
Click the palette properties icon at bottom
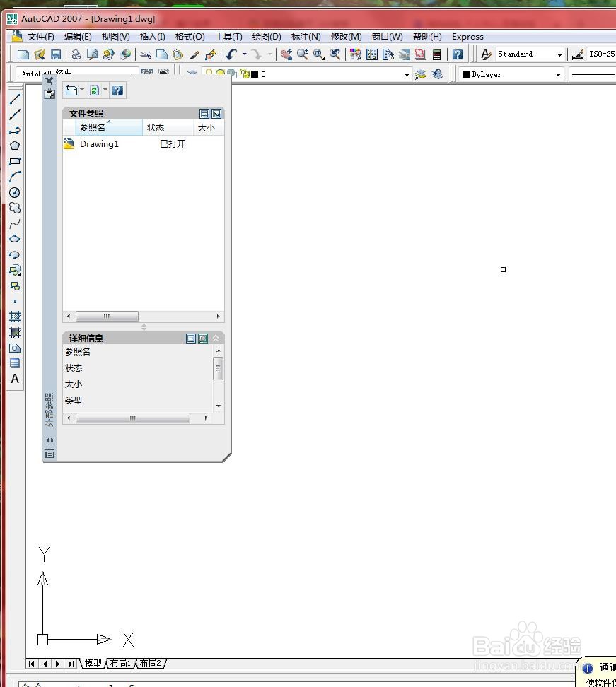[x=49, y=454]
